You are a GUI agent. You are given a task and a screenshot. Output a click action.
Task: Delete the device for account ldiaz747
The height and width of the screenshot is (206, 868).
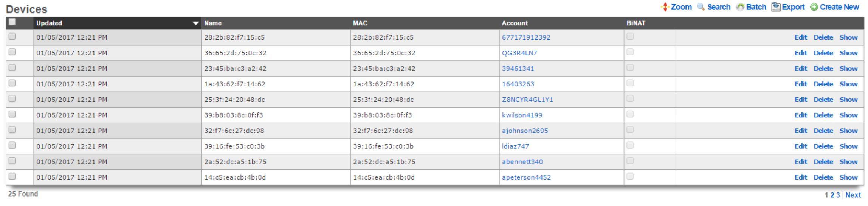pos(823,146)
